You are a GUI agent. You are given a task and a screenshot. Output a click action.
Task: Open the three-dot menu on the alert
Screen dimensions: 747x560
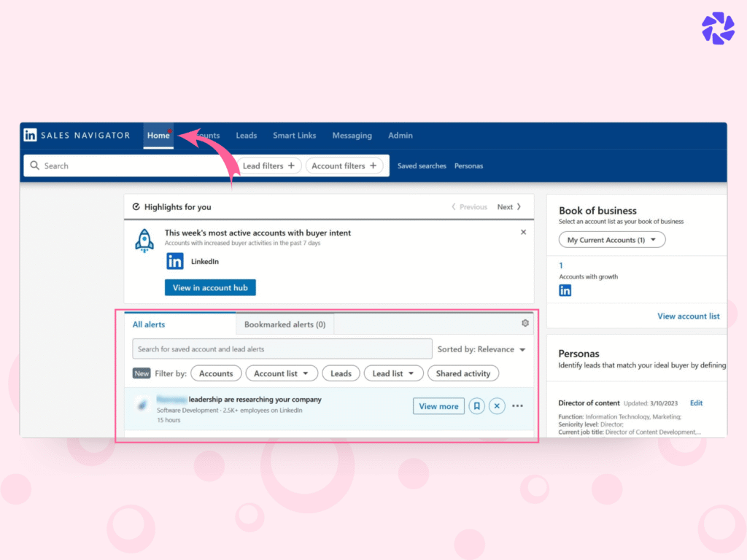[x=517, y=405]
